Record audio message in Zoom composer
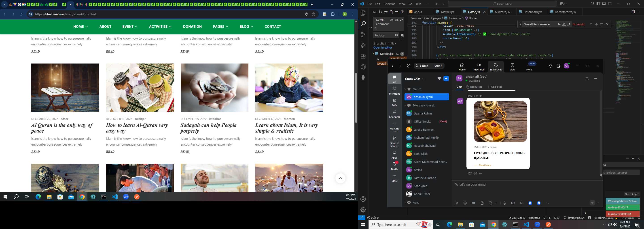 (504, 203)
